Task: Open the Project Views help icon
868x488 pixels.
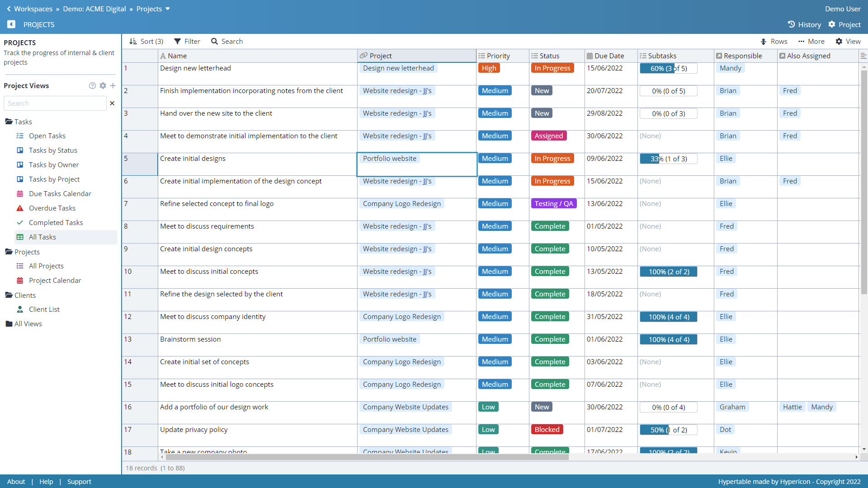Action: click(92, 86)
